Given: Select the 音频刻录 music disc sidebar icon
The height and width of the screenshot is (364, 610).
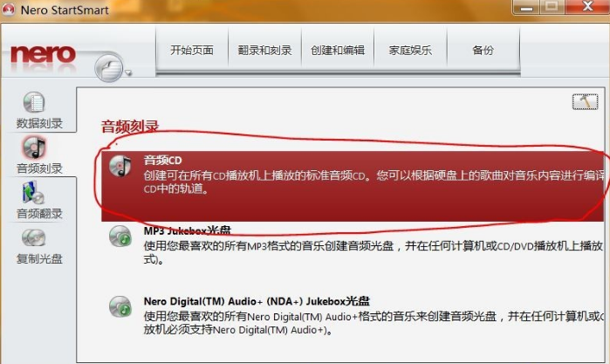Looking at the screenshot, I should 34,148.
